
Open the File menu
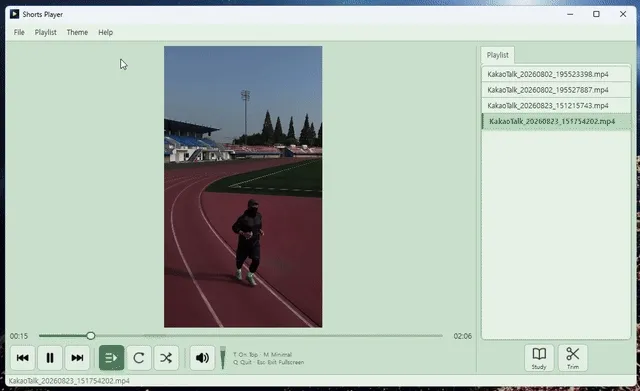[x=19, y=32]
